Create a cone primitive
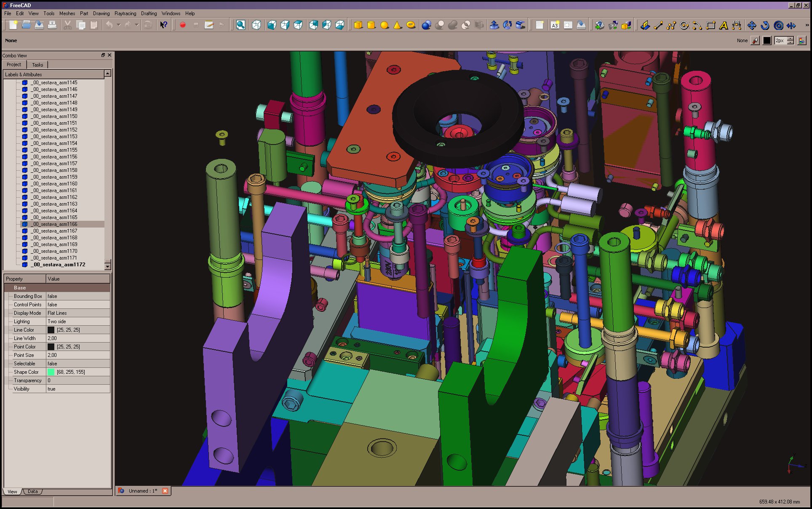812x509 pixels. 398,25
